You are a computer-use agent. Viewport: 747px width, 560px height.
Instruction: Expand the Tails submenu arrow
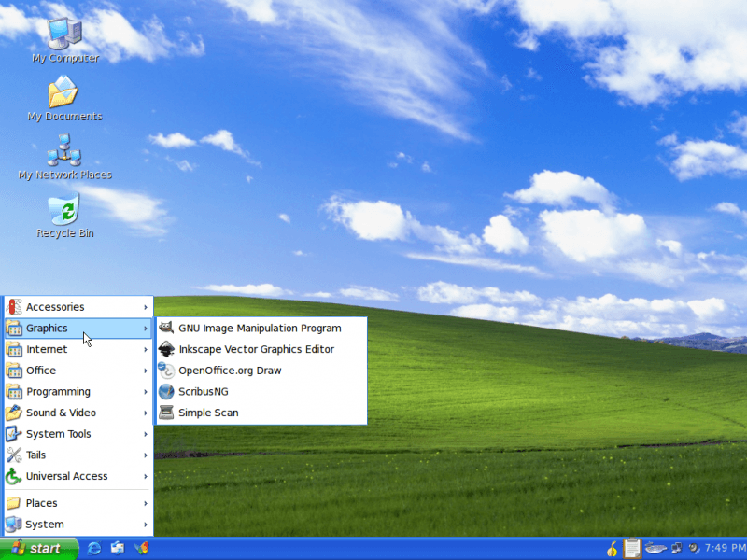point(146,455)
